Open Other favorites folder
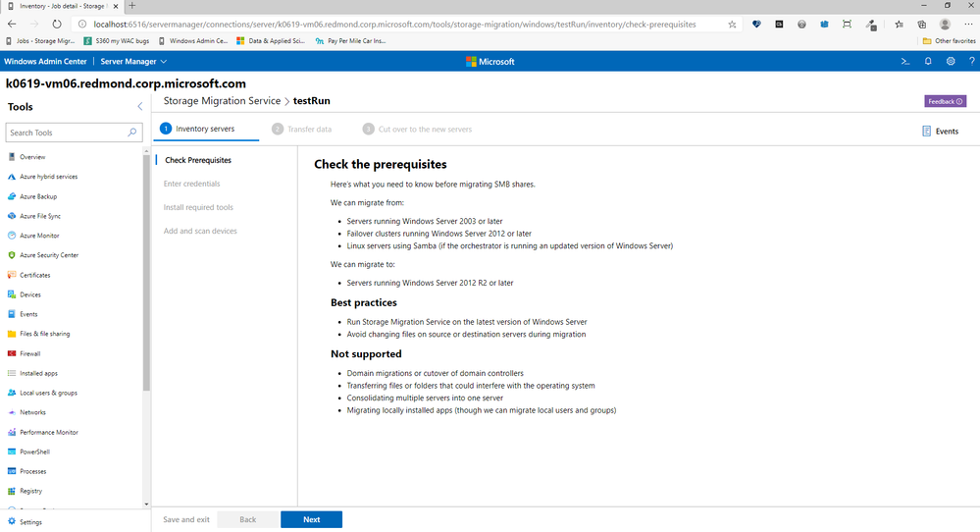980x532 pixels. (x=950, y=40)
